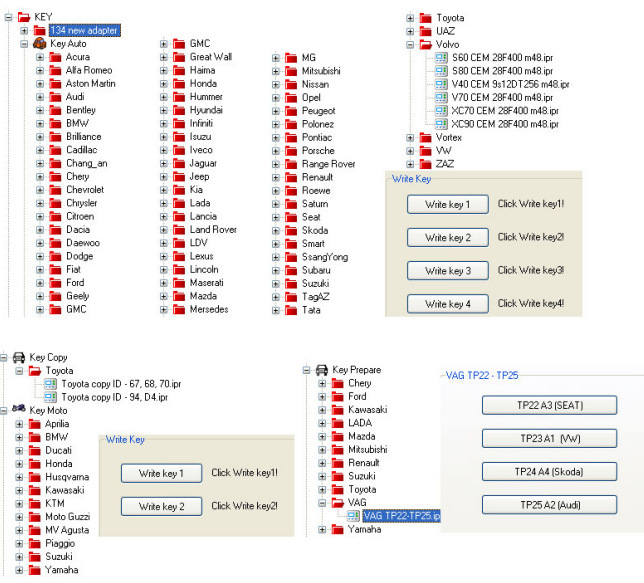Click the Key Auto car icon

pyautogui.click(x=39, y=44)
